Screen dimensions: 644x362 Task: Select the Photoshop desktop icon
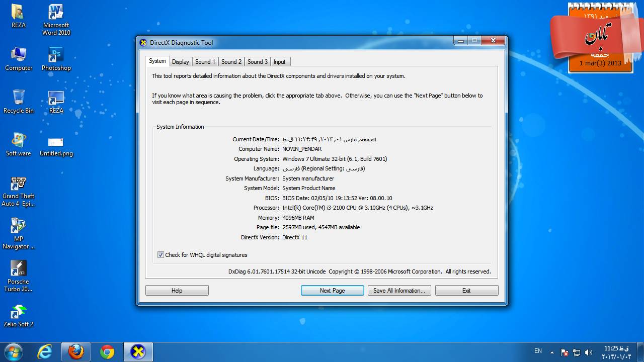click(x=56, y=59)
